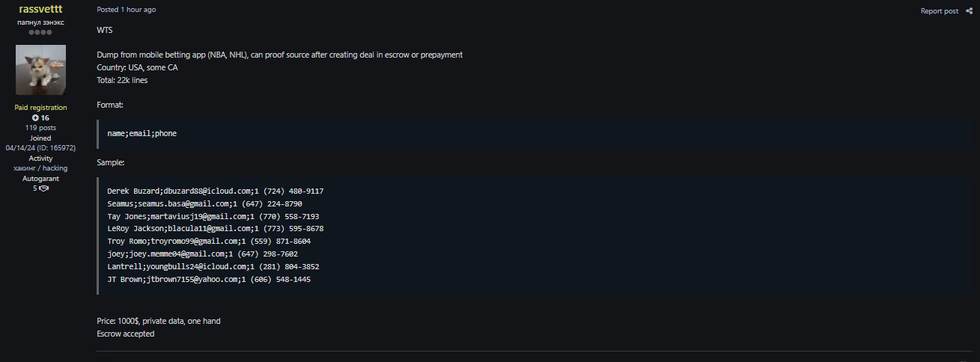
Task: Open the 'хакинг / hacking' activity link
Action: (x=40, y=168)
